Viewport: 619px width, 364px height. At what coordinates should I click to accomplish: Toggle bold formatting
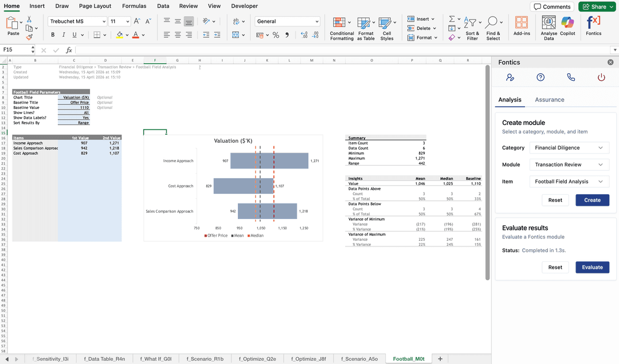click(53, 35)
